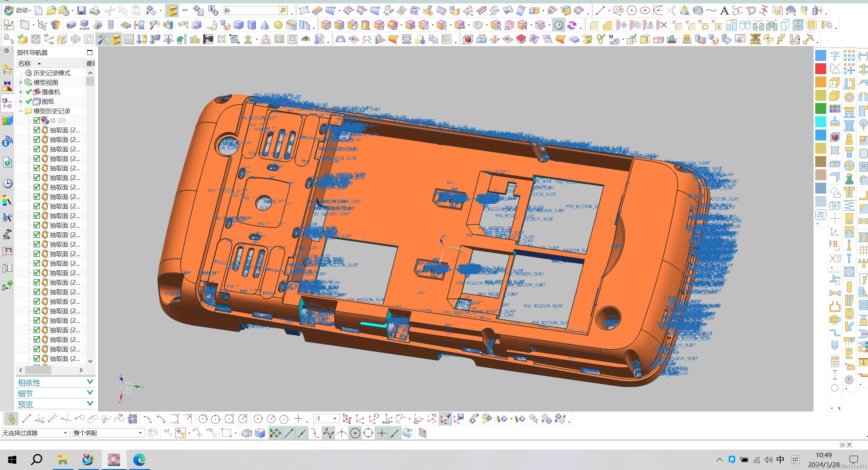Click the eye visibility icon in toolbar
This screenshot has height=470, width=868.
(306, 39)
